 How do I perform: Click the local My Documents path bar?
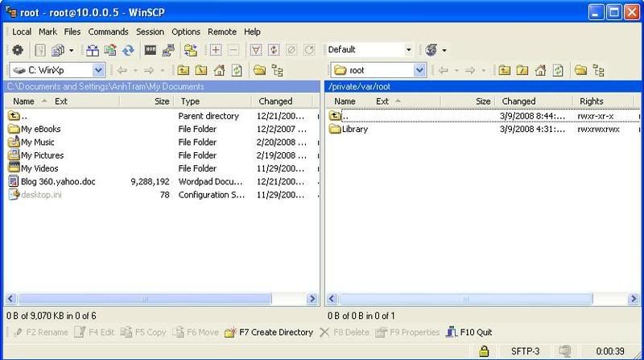click(x=163, y=86)
